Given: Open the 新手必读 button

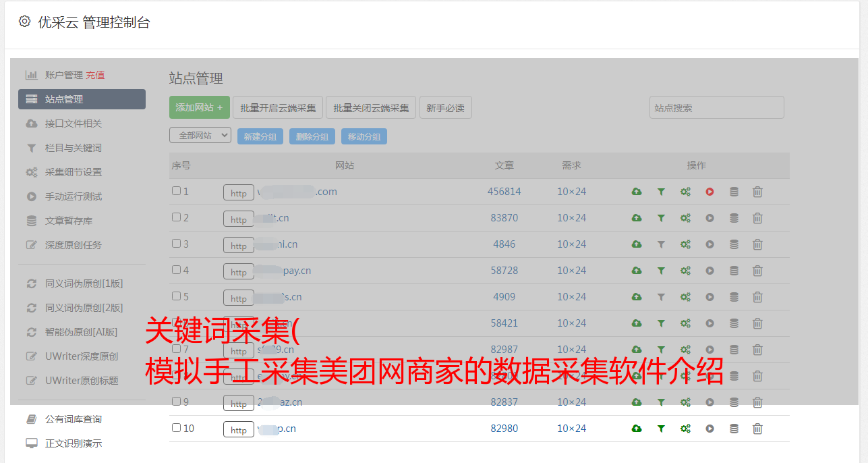Looking at the screenshot, I should 445,107.
